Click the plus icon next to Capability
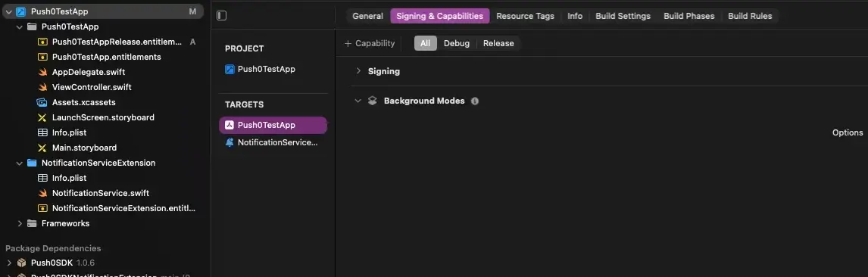 348,43
